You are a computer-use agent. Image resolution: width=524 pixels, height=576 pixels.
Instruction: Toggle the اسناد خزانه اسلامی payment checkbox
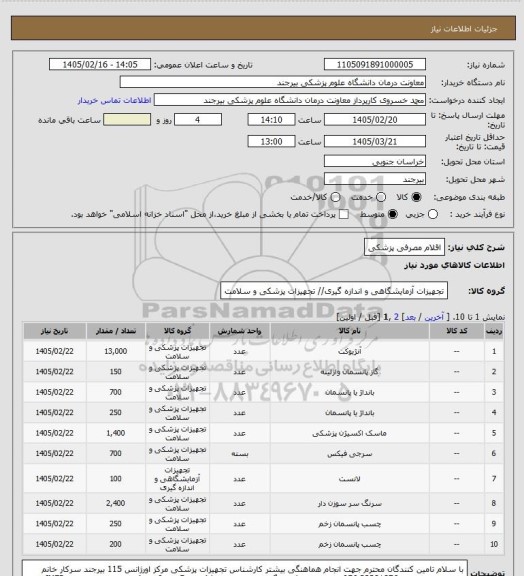pos(344,214)
